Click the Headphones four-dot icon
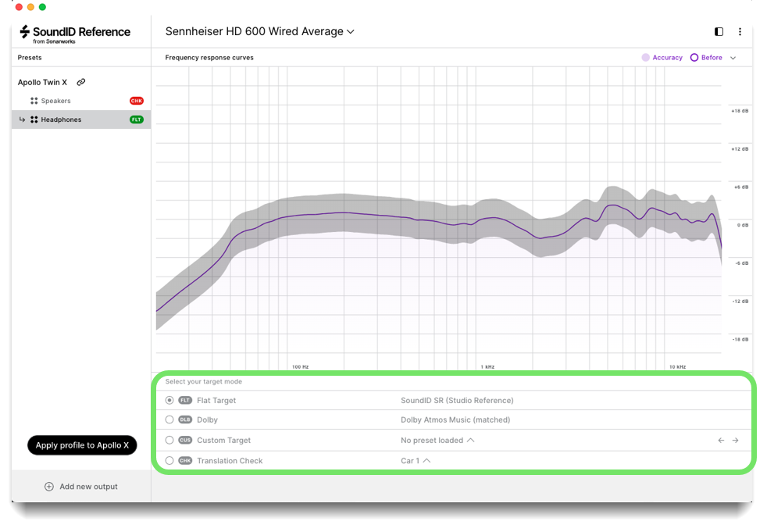Image resolution: width=767 pixels, height=532 pixels. click(34, 120)
